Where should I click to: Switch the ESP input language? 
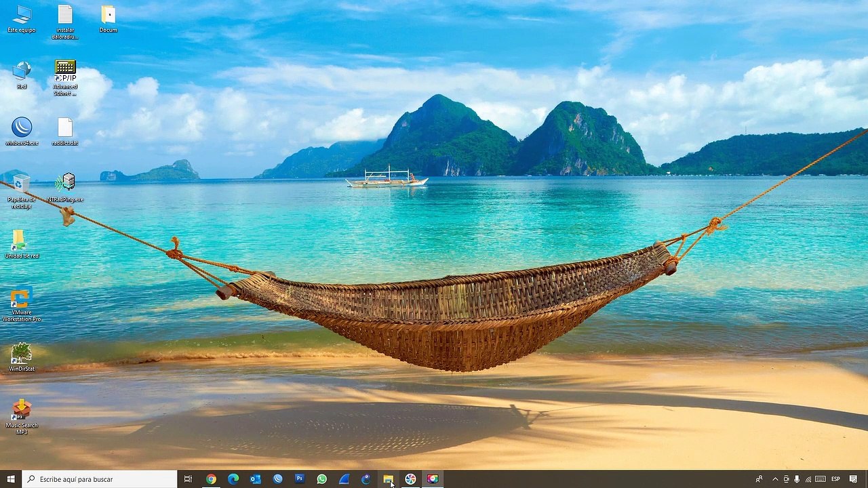(835, 479)
